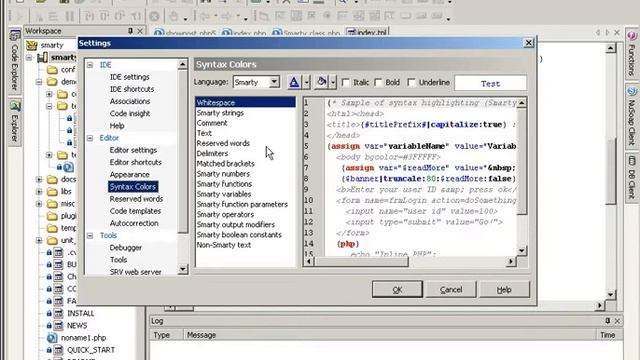Select the INSTALL file icon
The height and width of the screenshot is (360, 640).
[x=58, y=313]
